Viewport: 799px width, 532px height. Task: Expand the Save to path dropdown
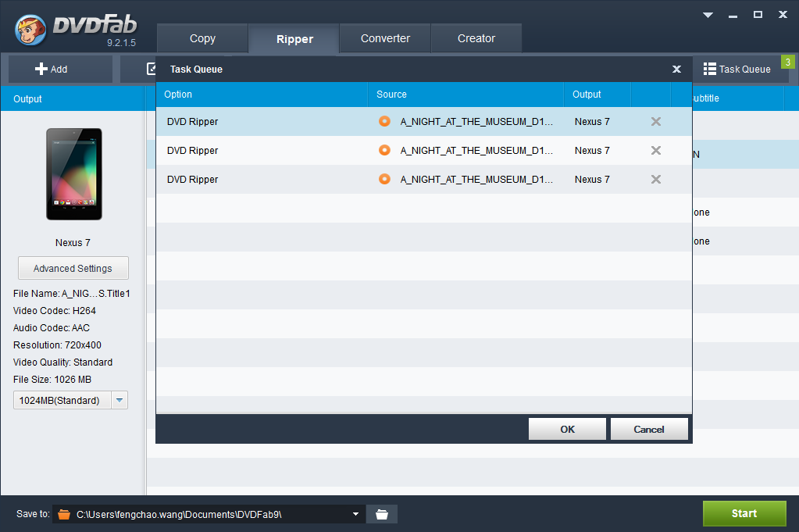pyautogui.click(x=356, y=514)
